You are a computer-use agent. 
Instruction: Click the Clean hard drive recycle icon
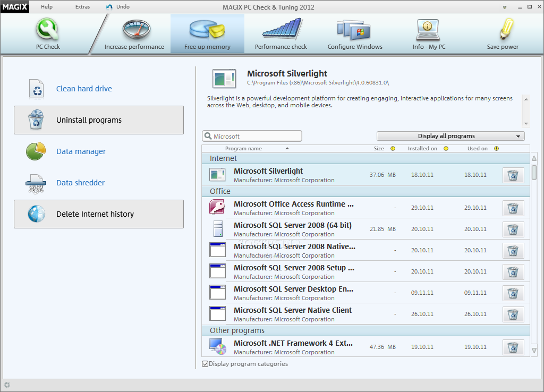tap(36, 89)
